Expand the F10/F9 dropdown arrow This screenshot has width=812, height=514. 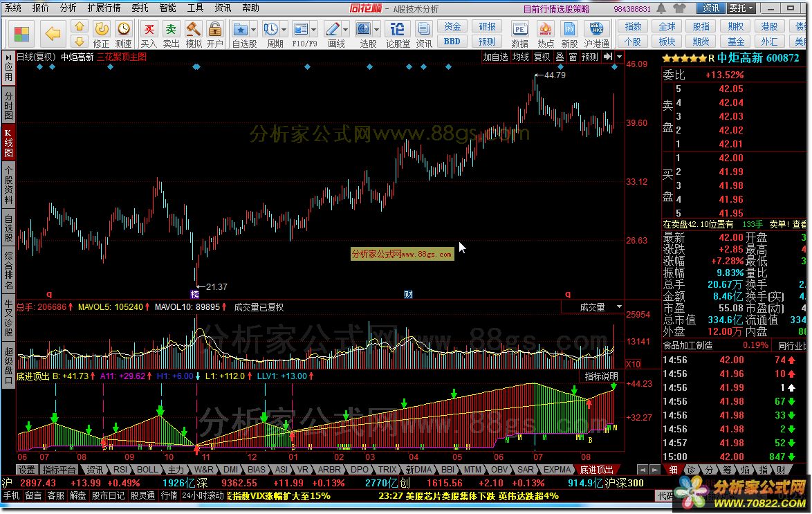313,30
